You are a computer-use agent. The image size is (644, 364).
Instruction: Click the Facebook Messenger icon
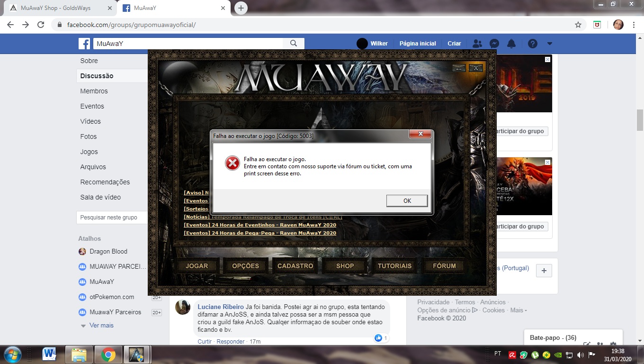[x=493, y=44]
